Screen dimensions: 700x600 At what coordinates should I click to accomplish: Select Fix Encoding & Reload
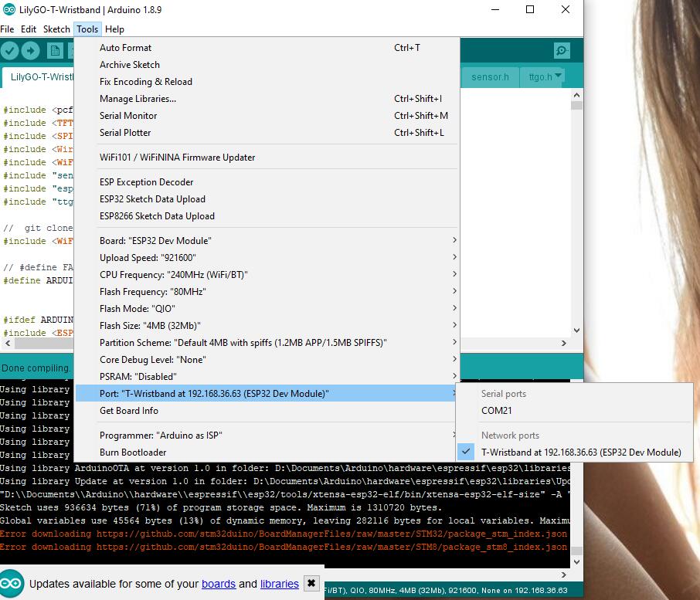click(267, 81)
